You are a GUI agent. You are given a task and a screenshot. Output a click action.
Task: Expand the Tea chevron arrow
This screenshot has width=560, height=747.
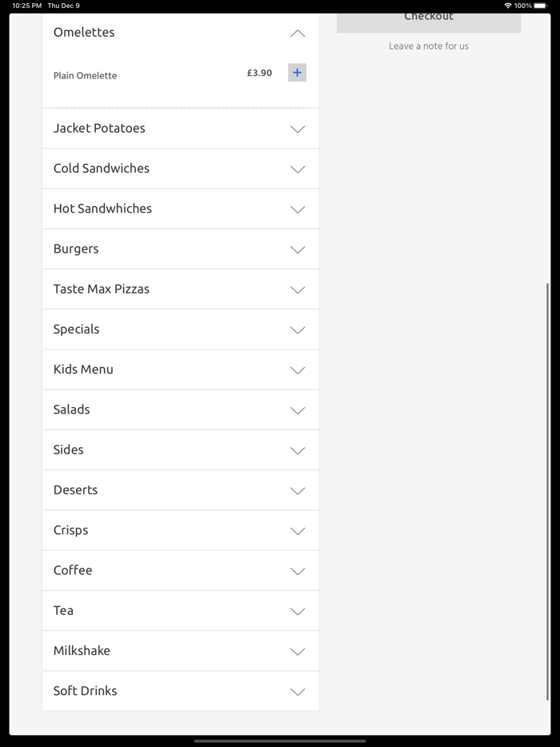[x=298, y=611]
